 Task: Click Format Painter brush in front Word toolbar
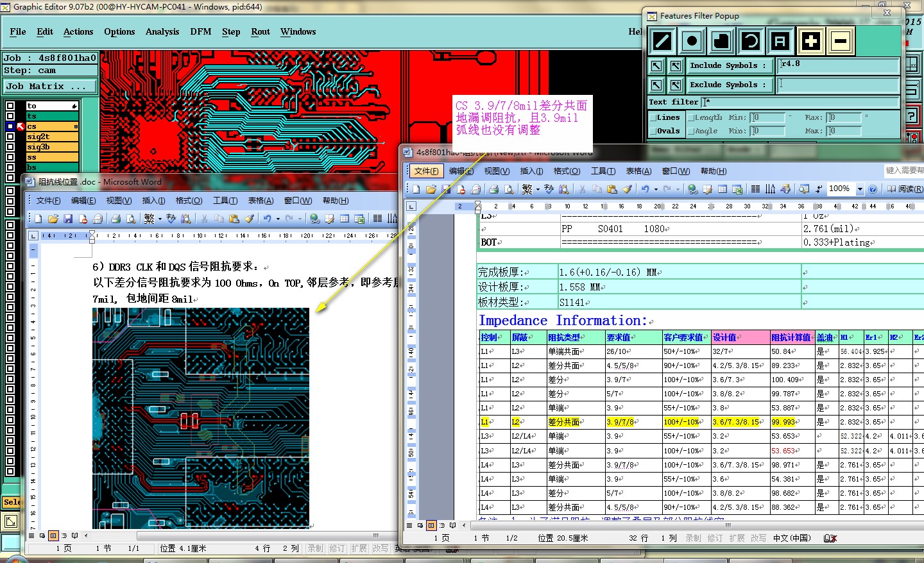pyautogui.click(x=627, y=189)
